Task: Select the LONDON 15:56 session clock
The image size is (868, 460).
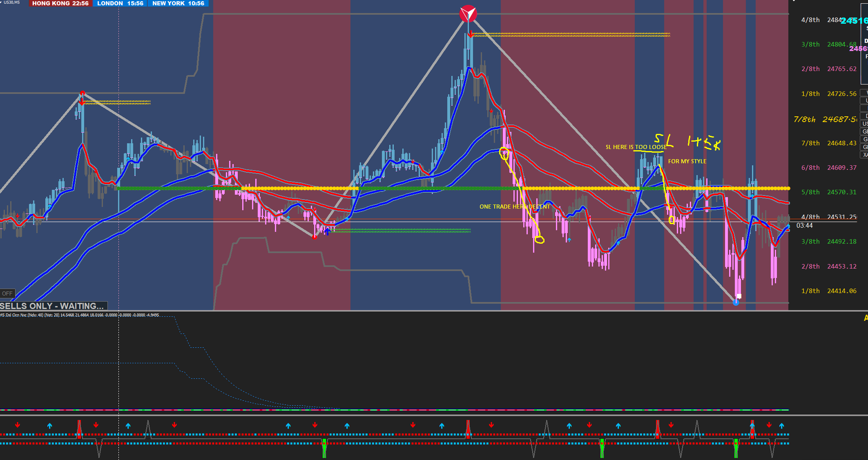Action: pyautogui.click(x=120, y=3)
